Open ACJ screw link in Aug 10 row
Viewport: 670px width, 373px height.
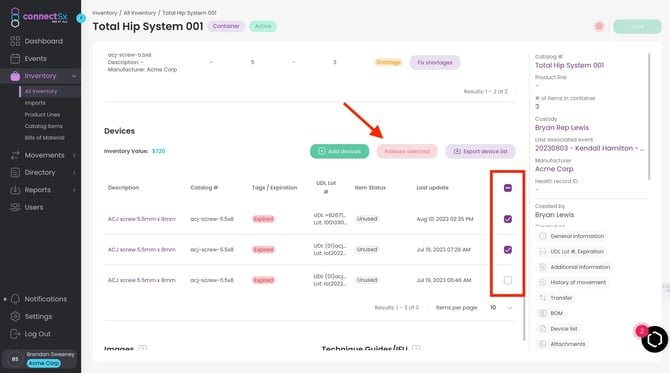tap(141, 219)
